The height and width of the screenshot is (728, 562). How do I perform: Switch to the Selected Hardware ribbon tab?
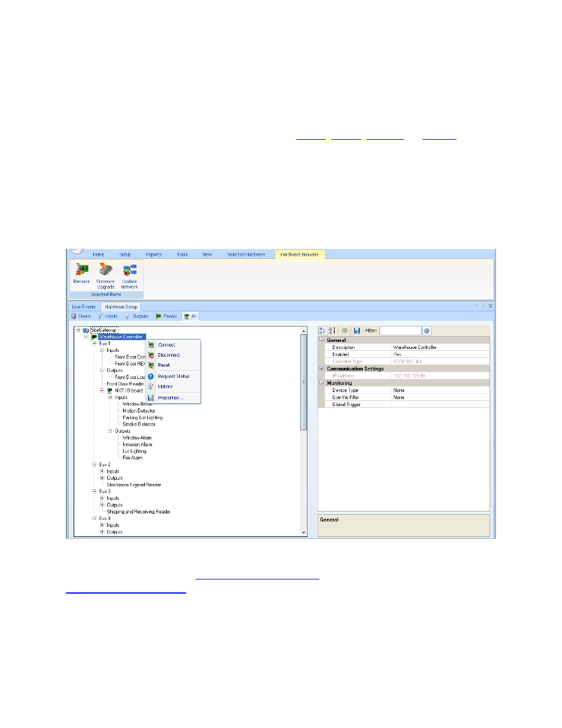246,255
